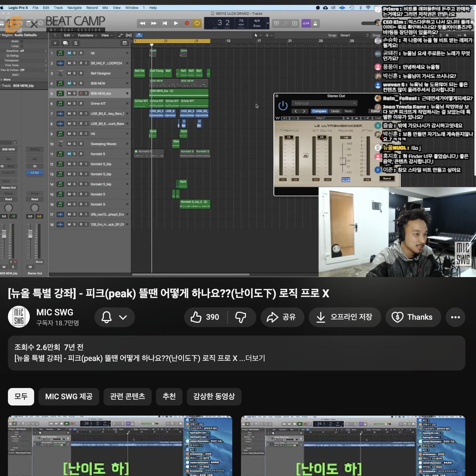Select the 관련 콘텐츠 filter chip

coord(127,397)
